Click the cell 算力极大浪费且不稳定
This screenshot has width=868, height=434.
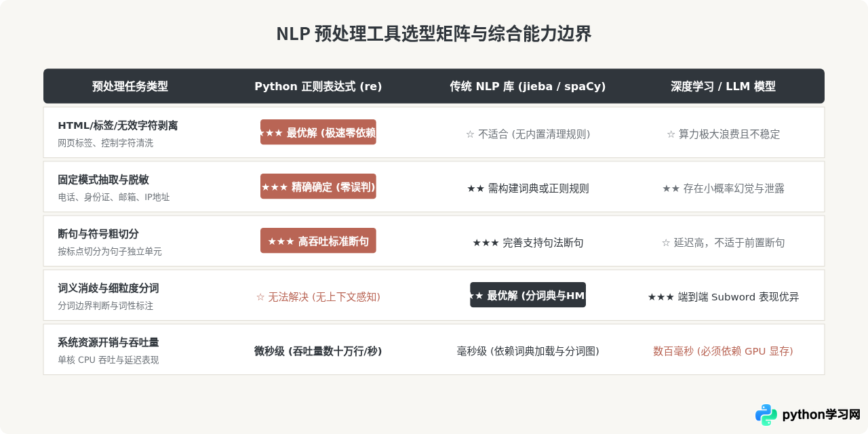tap(723, 134)
